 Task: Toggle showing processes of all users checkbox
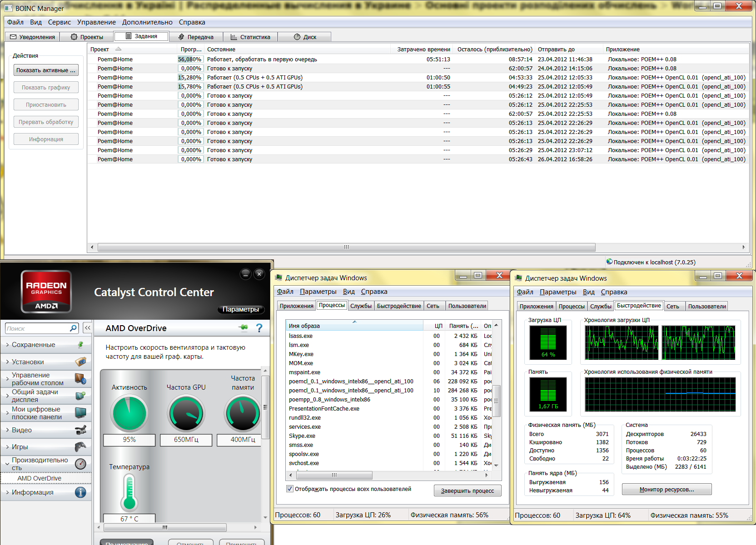pos(290,489)
